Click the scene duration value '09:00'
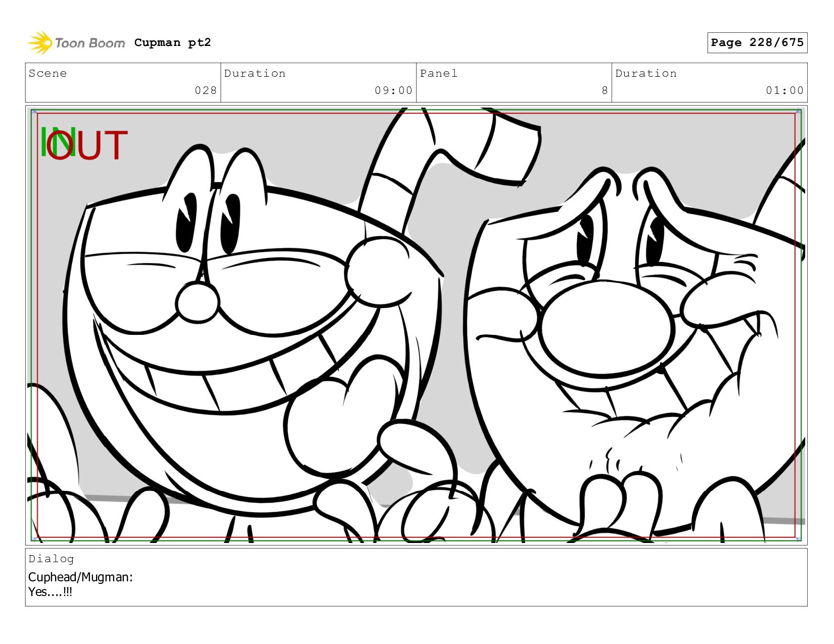Image resolution: width=834 pixels, height=644 pixels. pos(394,90)
